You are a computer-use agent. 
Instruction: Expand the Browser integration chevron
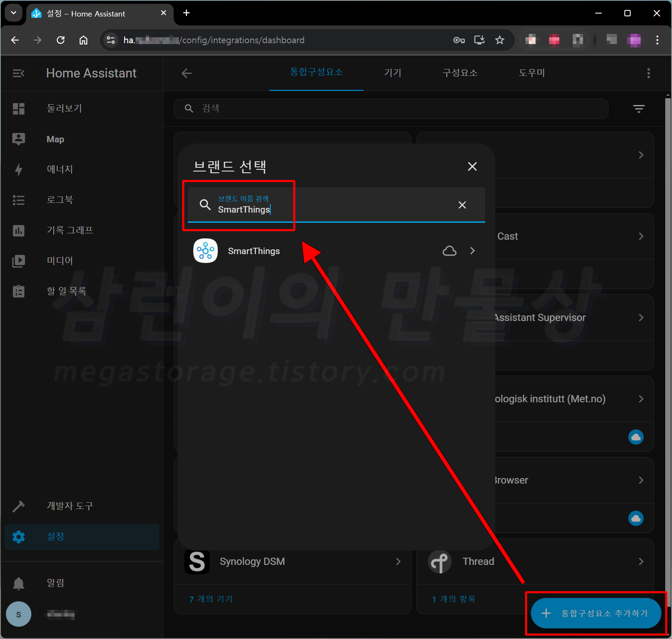641,480
